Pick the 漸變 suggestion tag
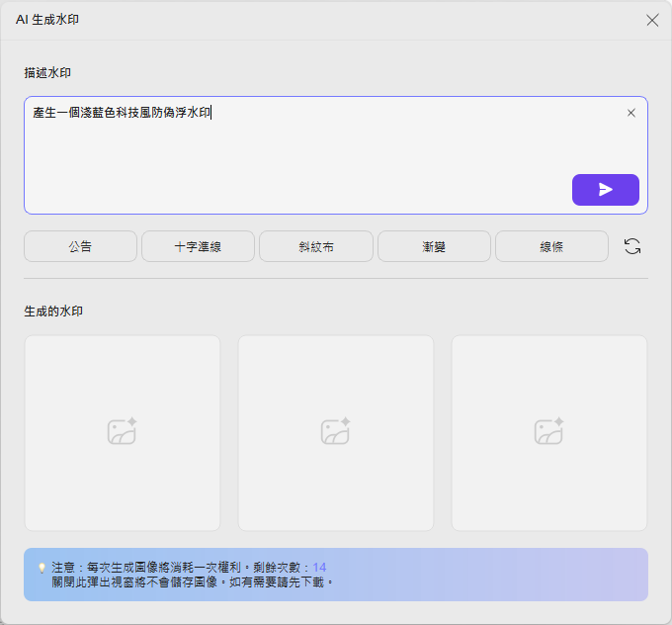672x625 pixels. (x=434, y=246)
